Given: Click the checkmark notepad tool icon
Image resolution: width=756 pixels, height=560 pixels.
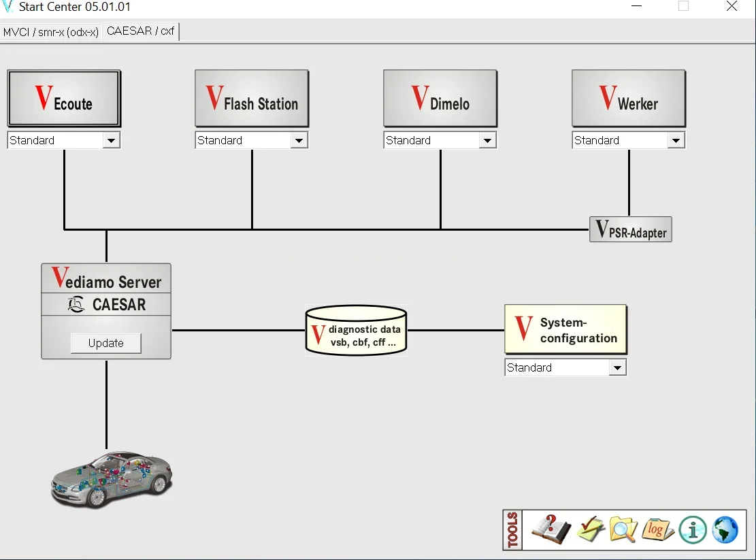Looking at the screenshot, I should click(591, 529).
